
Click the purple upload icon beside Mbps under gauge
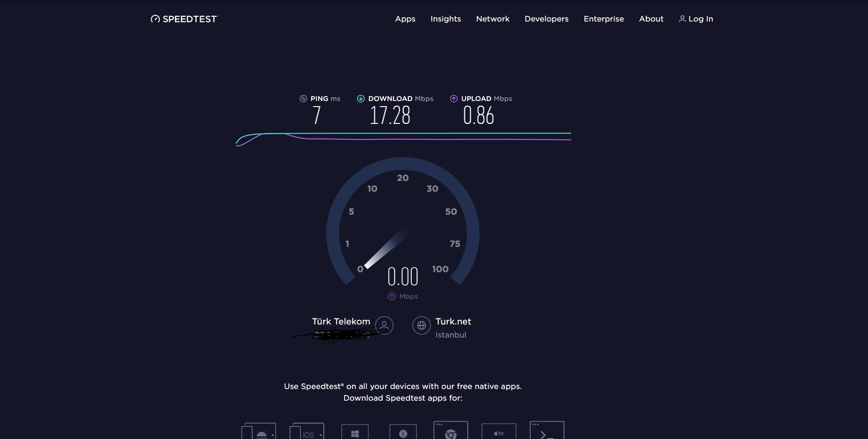point(392,296)
